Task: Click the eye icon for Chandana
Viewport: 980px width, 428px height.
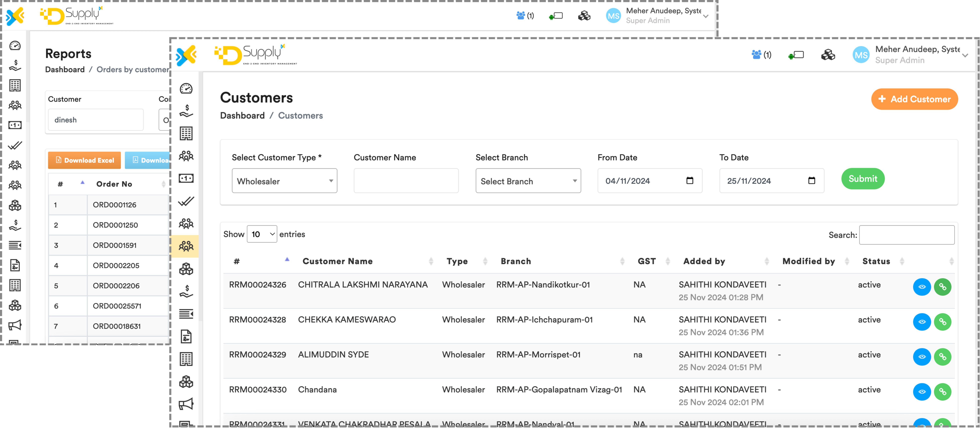Action: [922, 392]
